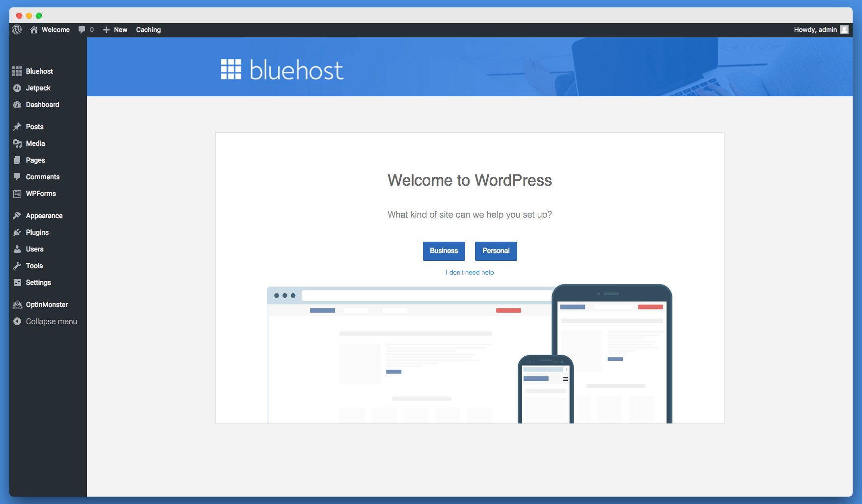Click the Posts pushpin icon

tap(17, 127)
